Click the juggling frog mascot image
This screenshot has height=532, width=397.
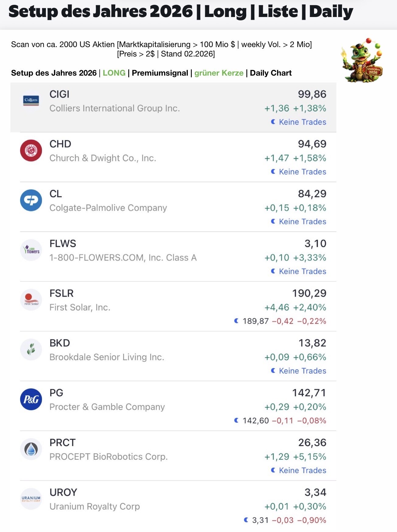362,61
